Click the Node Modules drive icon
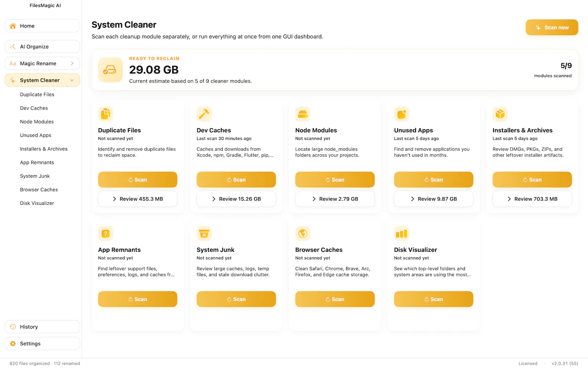Screen dimensions: 588x369 tap(303, 114)
